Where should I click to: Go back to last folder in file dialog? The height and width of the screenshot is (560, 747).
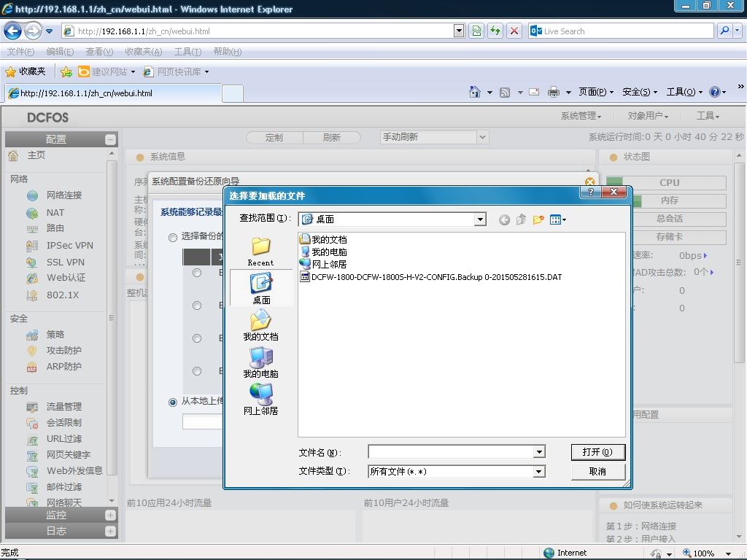pos(504,219)
